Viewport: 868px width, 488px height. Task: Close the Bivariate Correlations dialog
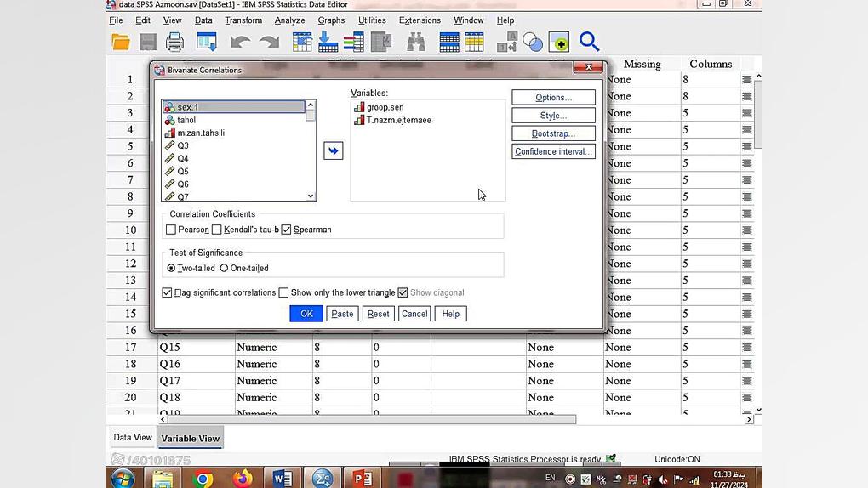(588, 67)
